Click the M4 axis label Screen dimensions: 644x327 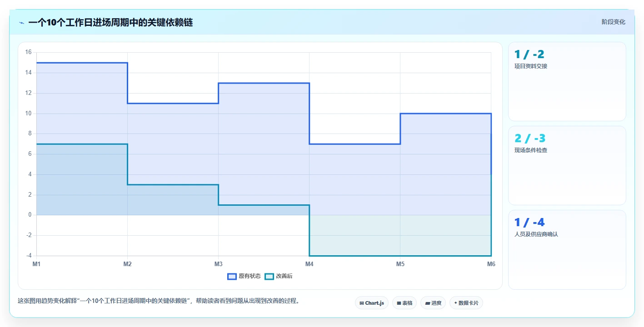(310, 264)
